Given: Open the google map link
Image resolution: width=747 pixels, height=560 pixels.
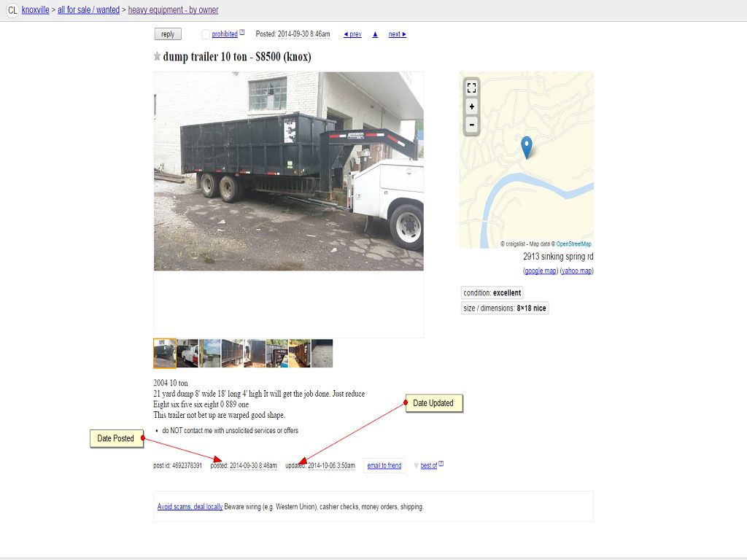Looking at the screenshot, I should tap(541, 271).
